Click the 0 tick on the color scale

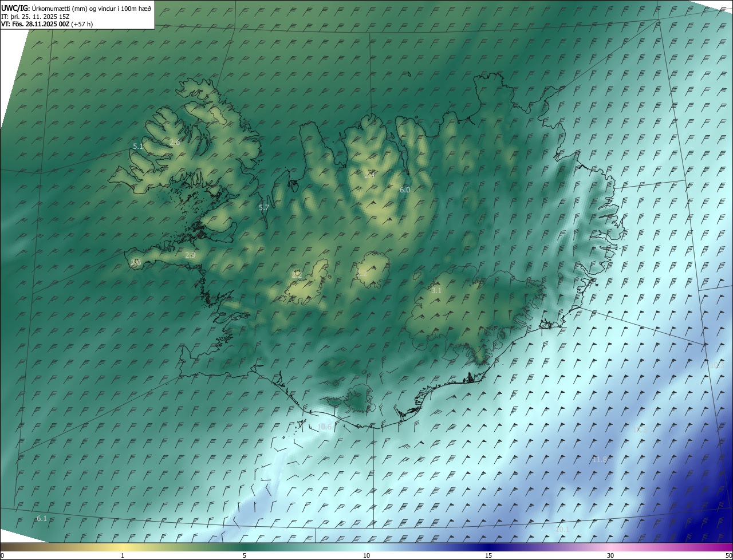[x=2, y=555]
